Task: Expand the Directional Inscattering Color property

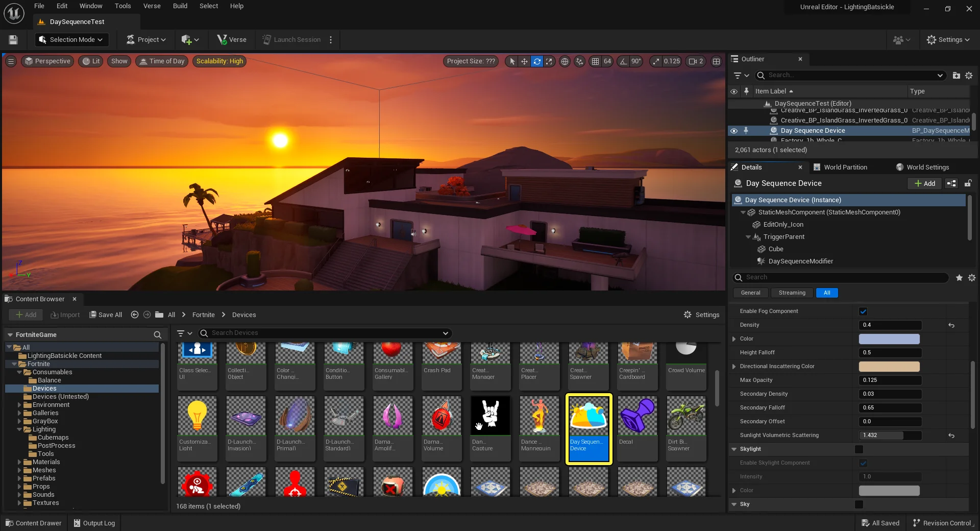Action: pyautogui.click(x=734, y=367)
